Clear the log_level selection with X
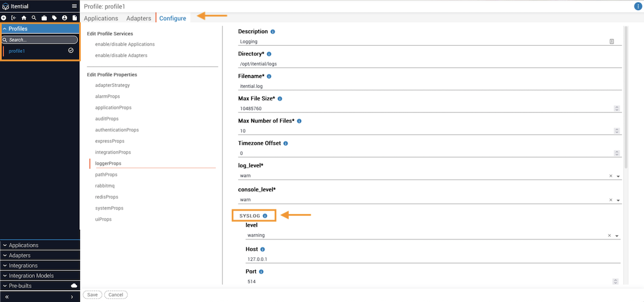This screenshot has height=302, width=644. [x=611, y=176]
